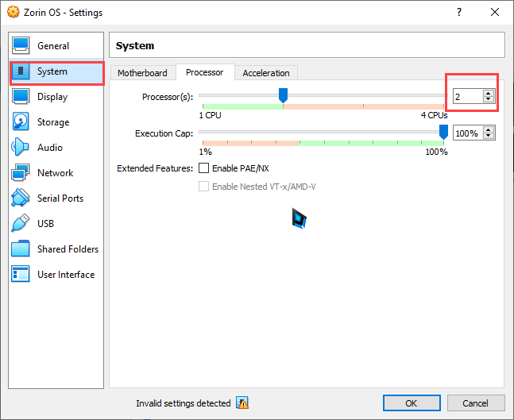Image resolution: width=514 pixels, height=420 pixels.
Task: Click the Execution Cap slider handle
Action: 443,132
